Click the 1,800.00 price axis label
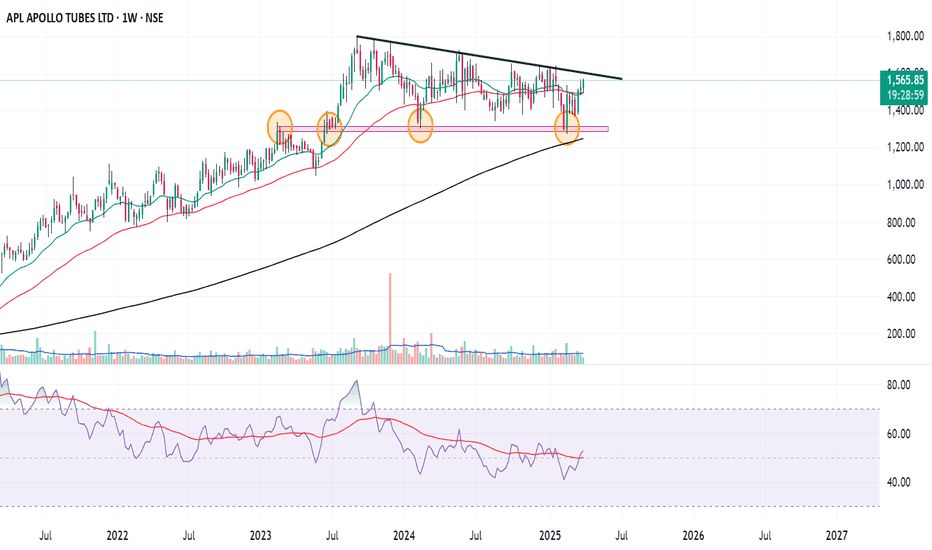 pyautogui.click(x=905, y=37)
